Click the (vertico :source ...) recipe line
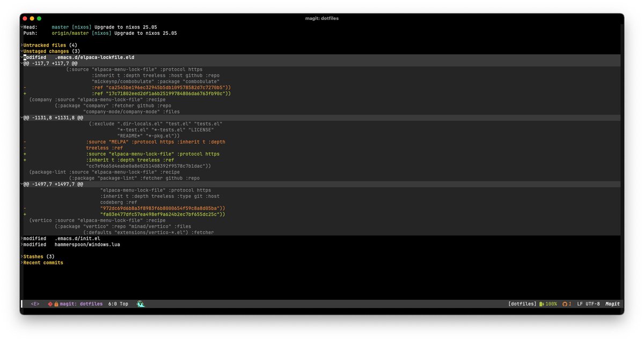 coord(98,220)
